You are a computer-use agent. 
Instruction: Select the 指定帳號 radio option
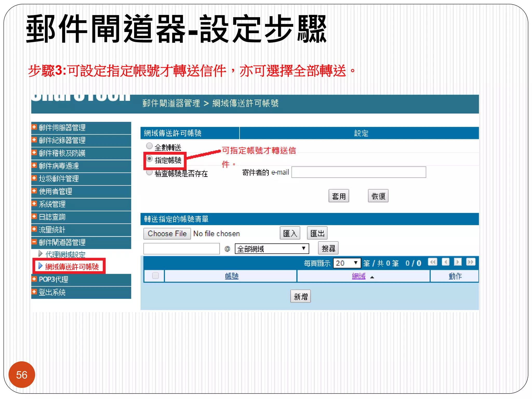point(149,158)
